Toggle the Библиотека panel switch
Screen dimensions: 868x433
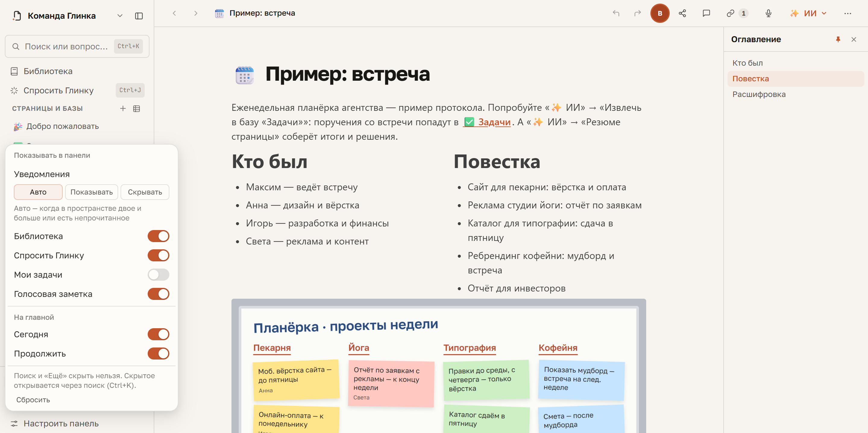pyautogui.click(x=158, y=236)
